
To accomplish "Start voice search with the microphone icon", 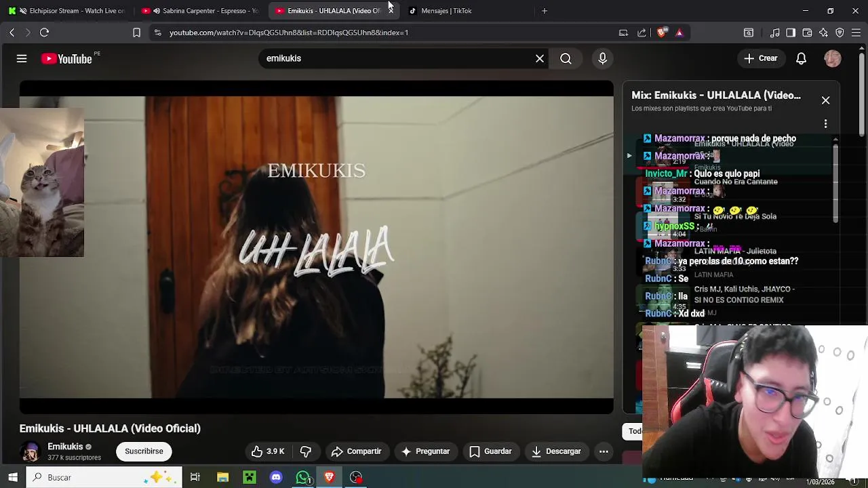I will tap(602, 59).
